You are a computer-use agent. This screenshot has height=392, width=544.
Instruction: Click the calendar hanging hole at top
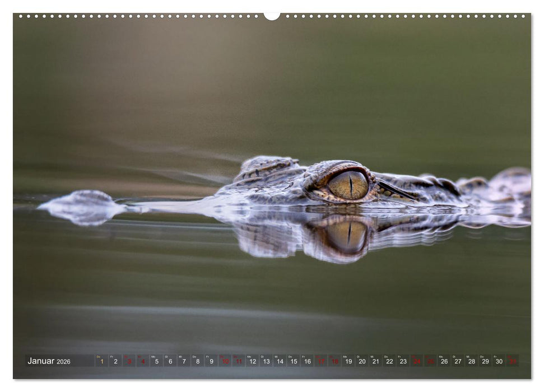tap(272, 16)
